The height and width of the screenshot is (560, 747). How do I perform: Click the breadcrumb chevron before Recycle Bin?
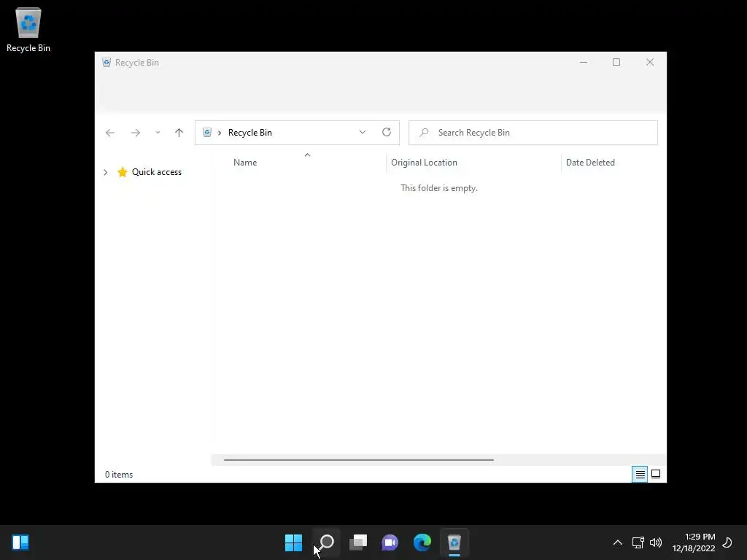click(x=220, y=133)
